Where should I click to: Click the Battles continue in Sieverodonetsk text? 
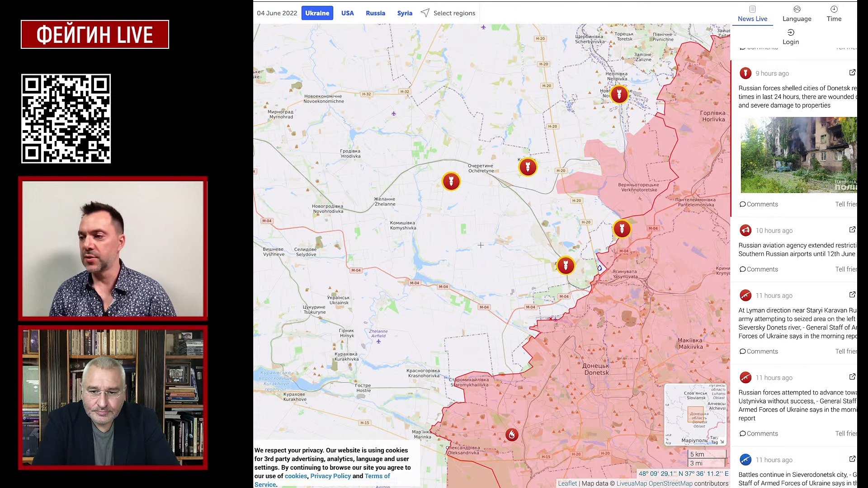pyautogui.click(x=797, y=479)
